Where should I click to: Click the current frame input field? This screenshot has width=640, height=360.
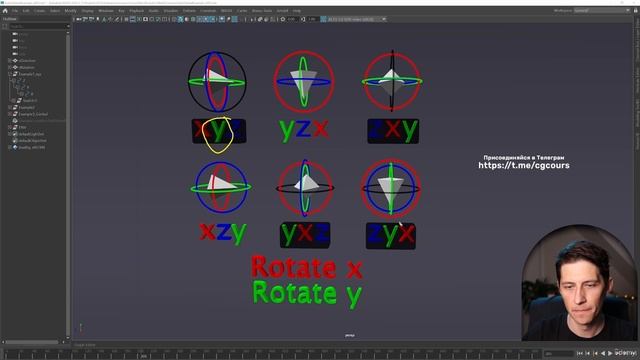click(559, 353)
